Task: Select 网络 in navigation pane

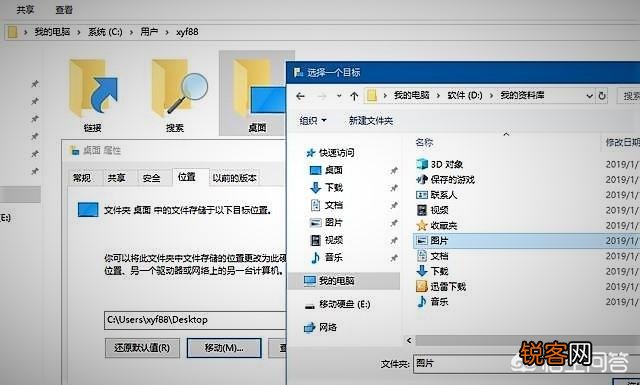Action: [x=321, y=327]
